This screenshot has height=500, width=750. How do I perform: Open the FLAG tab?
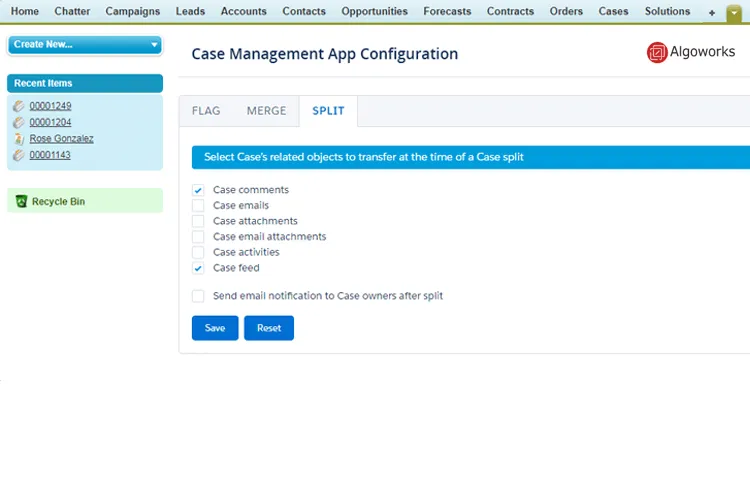tap(206, 111)
